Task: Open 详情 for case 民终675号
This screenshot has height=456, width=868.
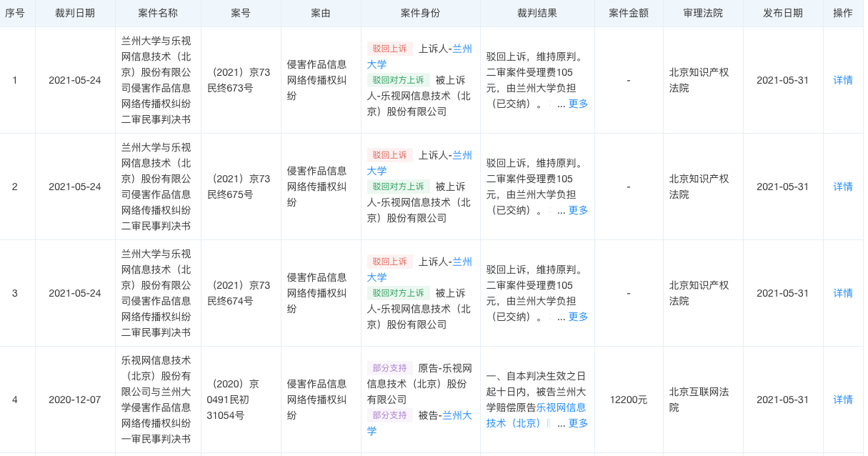Action: click(843, 187)
